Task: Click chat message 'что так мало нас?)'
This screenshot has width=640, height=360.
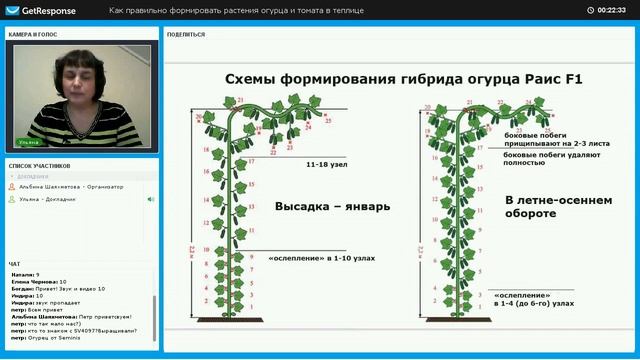Action: point(46,324)
